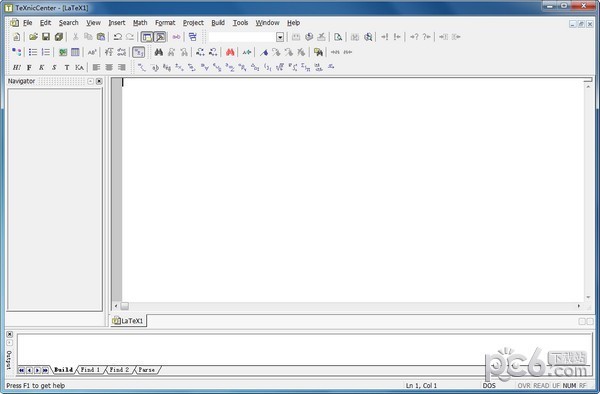Apply typewriter font with the T icon

coord(67,67)
